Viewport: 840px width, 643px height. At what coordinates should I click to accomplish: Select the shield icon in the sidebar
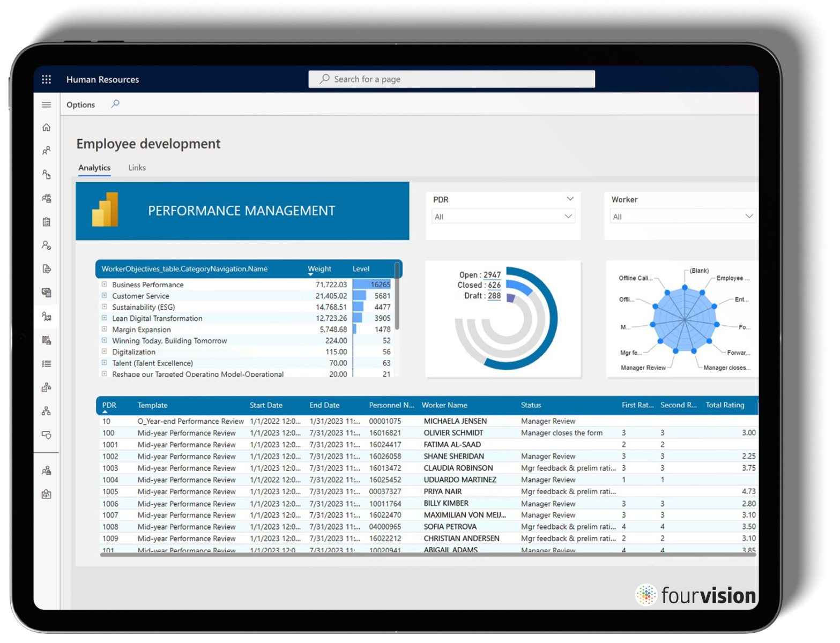47,436
